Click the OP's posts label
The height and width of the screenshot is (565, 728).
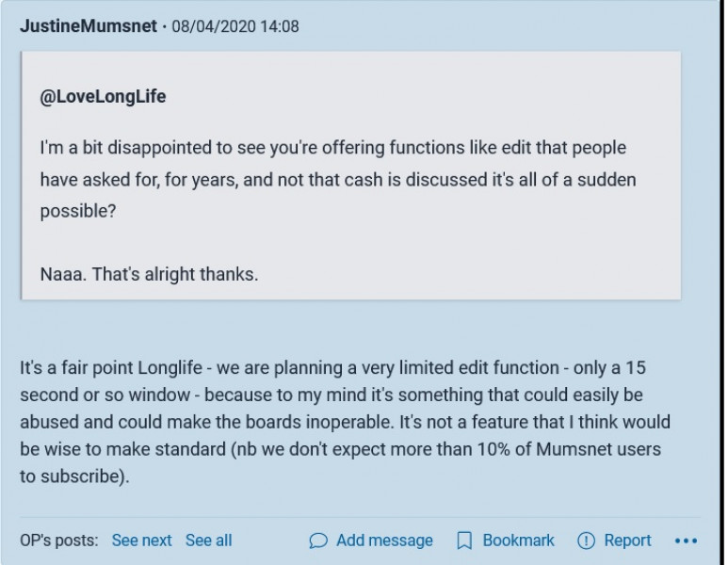(58, 541)
